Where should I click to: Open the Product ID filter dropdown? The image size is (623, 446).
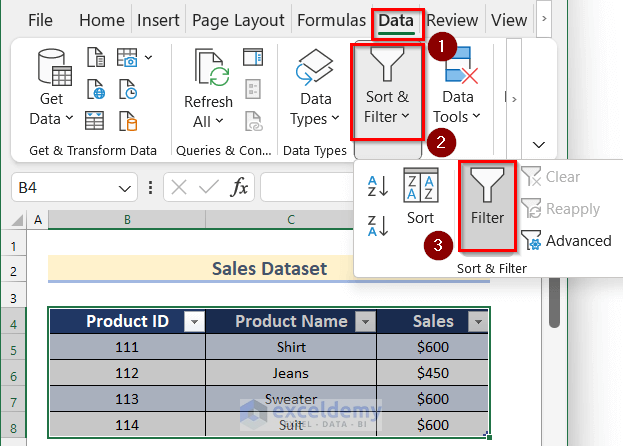[195, 321]
